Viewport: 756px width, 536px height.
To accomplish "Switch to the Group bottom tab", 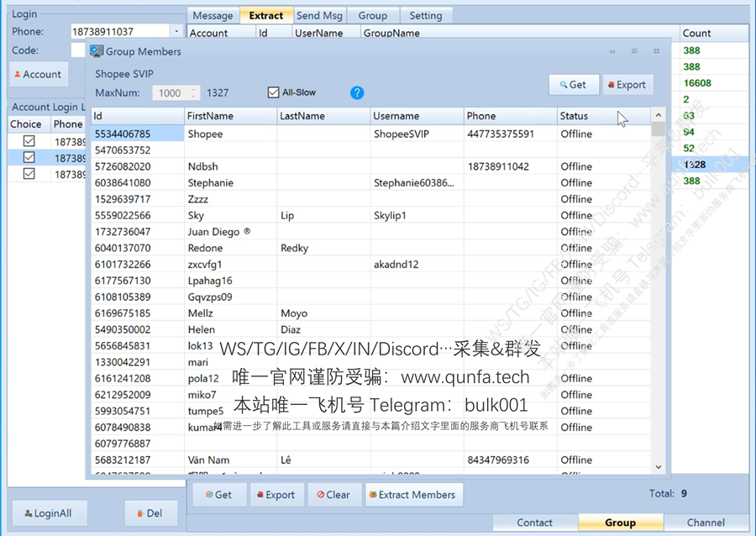I will point(620,523).
